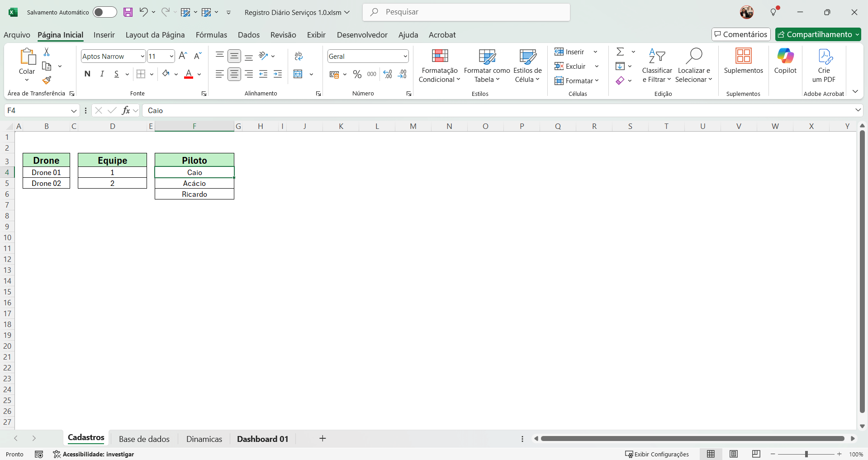Image resolution: width=868 pixels, height=460 pixels.
Task: Expand the Name Box dropdown
Action: pos(74,110)
